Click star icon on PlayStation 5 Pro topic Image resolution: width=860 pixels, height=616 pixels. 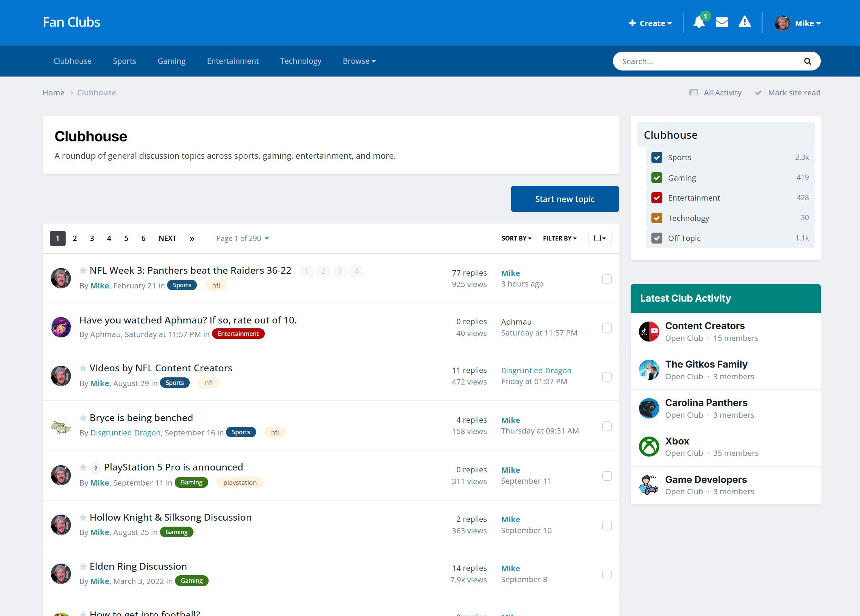(x=83, y=467)
